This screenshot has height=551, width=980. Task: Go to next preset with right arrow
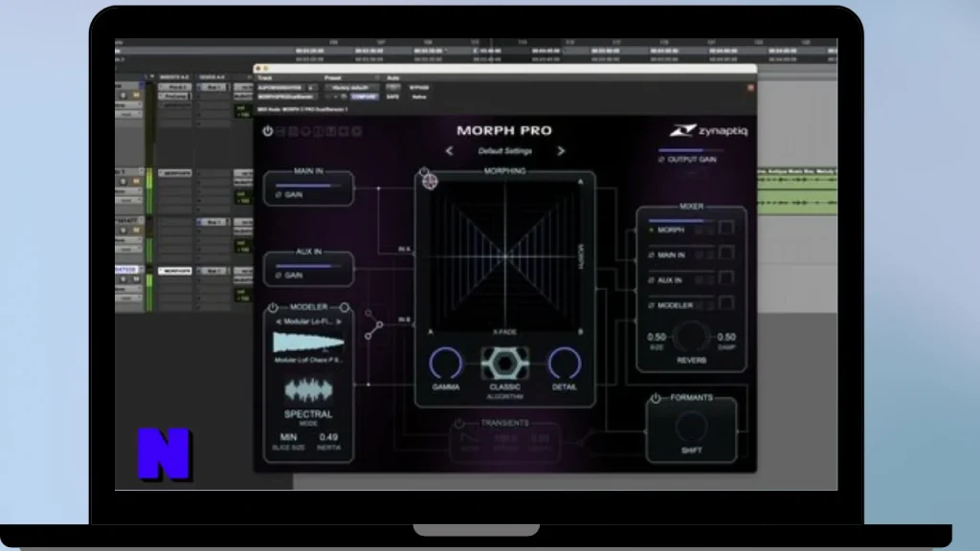[561, 150]
